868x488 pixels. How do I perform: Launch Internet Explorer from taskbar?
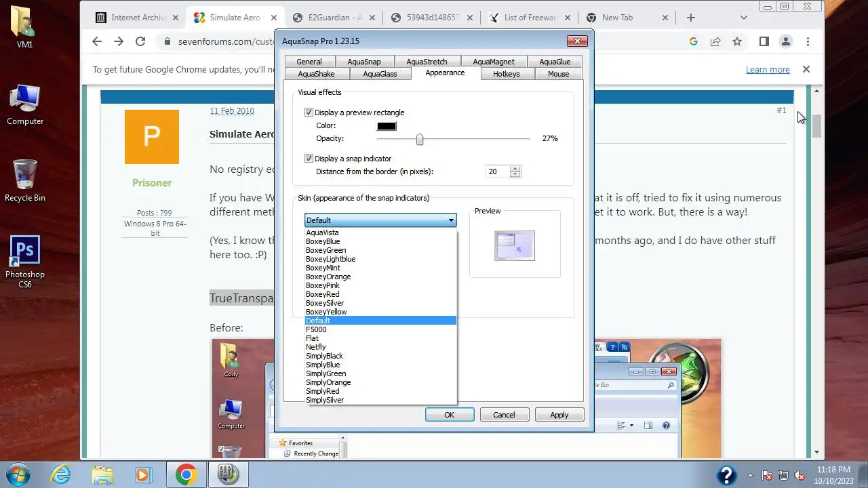click(x=61, y=474)
